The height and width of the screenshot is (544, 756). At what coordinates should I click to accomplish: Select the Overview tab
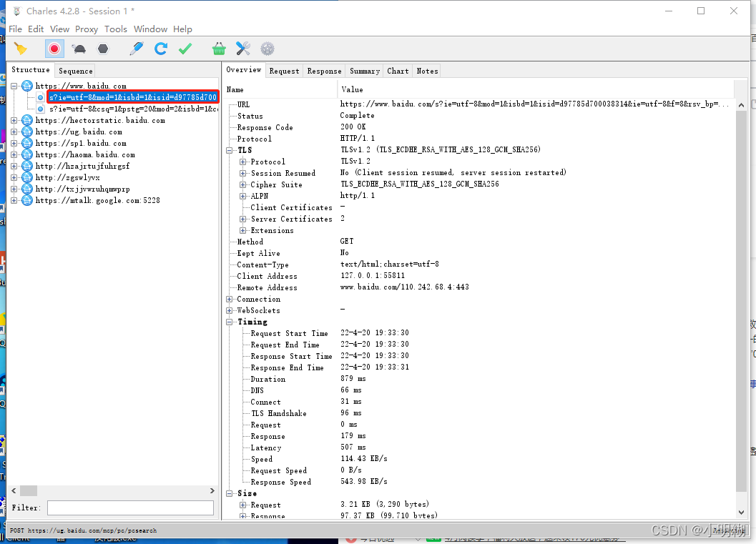point(243,70)
